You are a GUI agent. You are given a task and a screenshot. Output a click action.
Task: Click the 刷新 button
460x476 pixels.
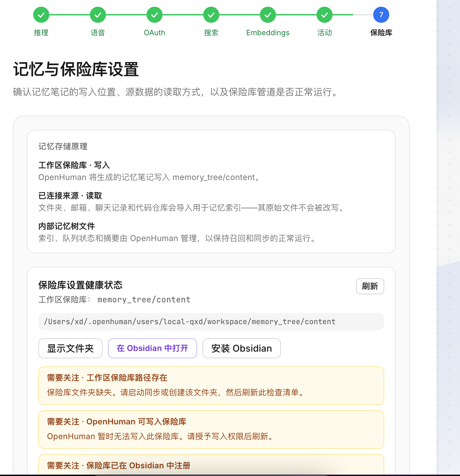(x=370, y=286)
